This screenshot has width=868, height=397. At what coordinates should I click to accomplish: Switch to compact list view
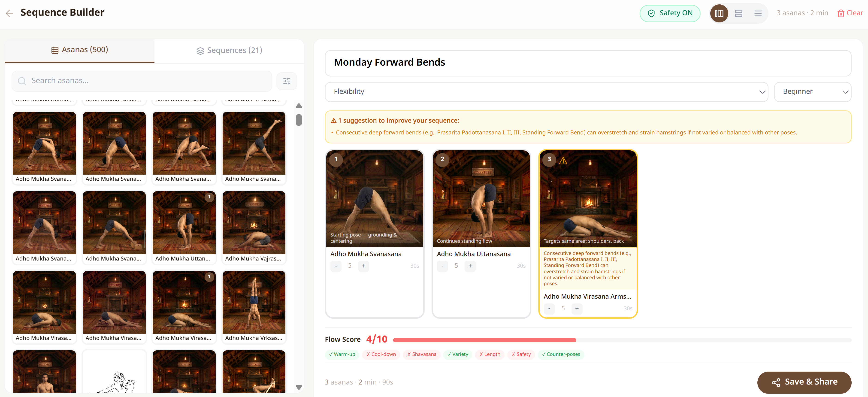point(758,13)
